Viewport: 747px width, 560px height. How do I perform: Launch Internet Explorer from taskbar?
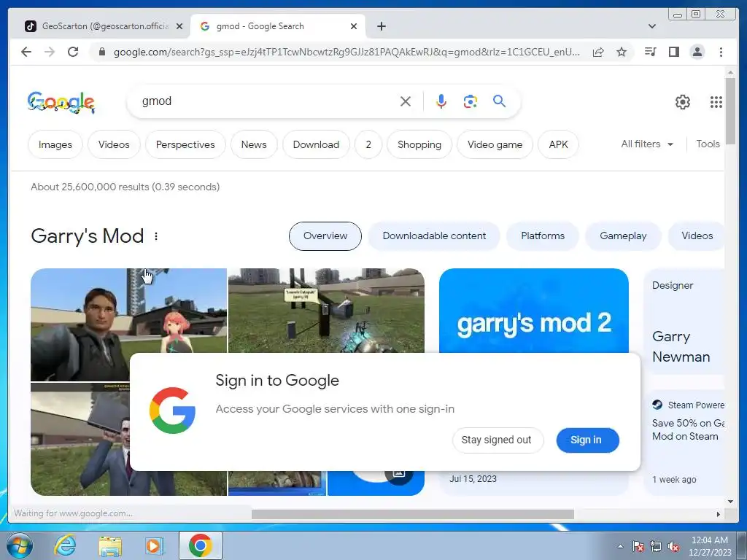(x=65, y=545)
